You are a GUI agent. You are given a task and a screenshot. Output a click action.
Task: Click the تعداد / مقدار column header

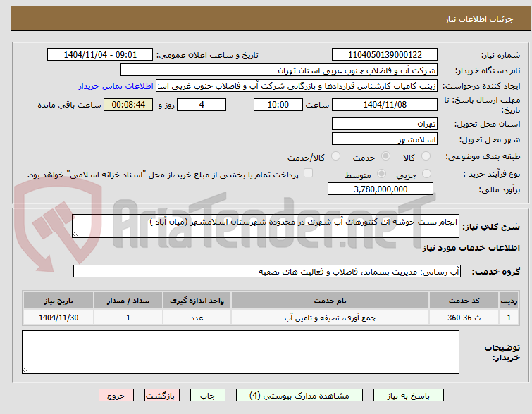click(x=128, y=301)
